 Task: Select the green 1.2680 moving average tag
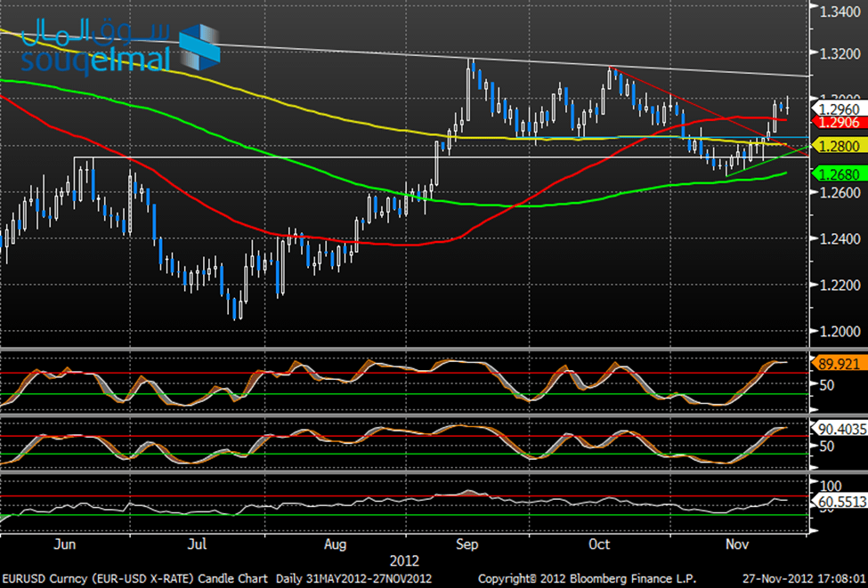(837, 173)
